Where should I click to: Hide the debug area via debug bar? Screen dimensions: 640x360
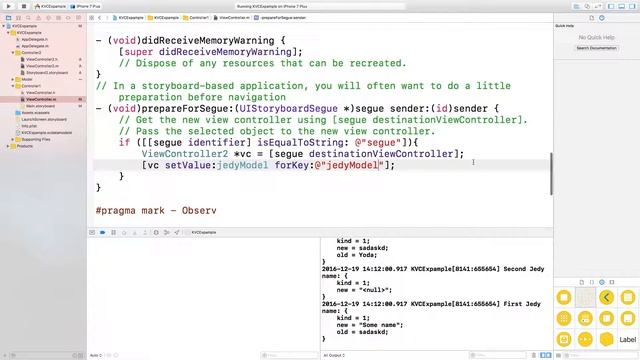92,232
